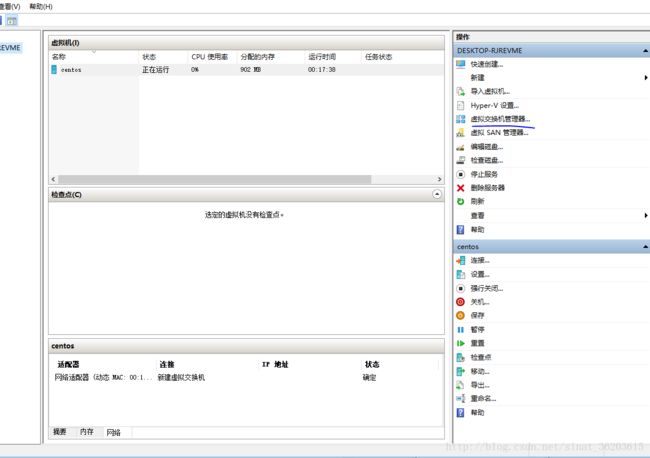Sort by CPU 使用率 column header
This screenshot has height=458, width=650.
click(x=212, y=57)
